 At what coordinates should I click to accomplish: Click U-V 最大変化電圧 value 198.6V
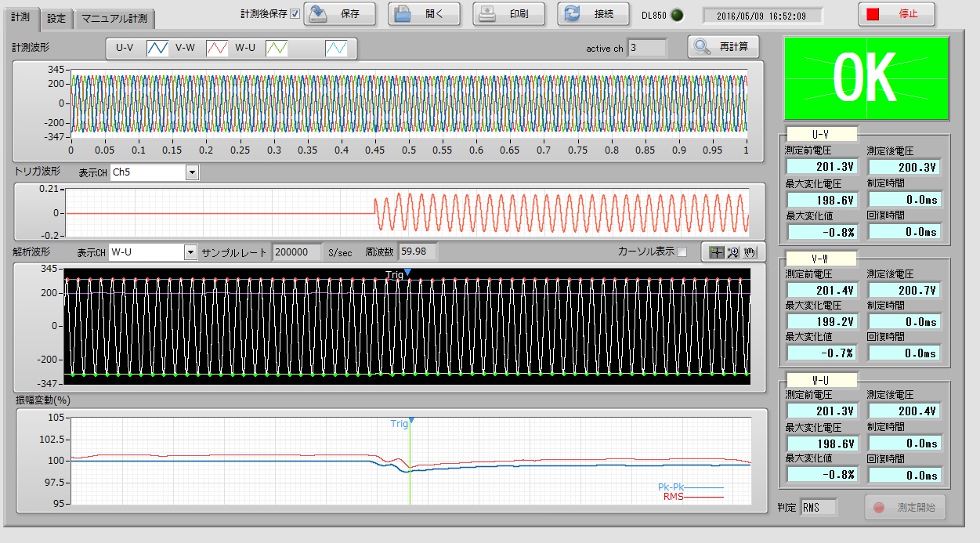823,199
